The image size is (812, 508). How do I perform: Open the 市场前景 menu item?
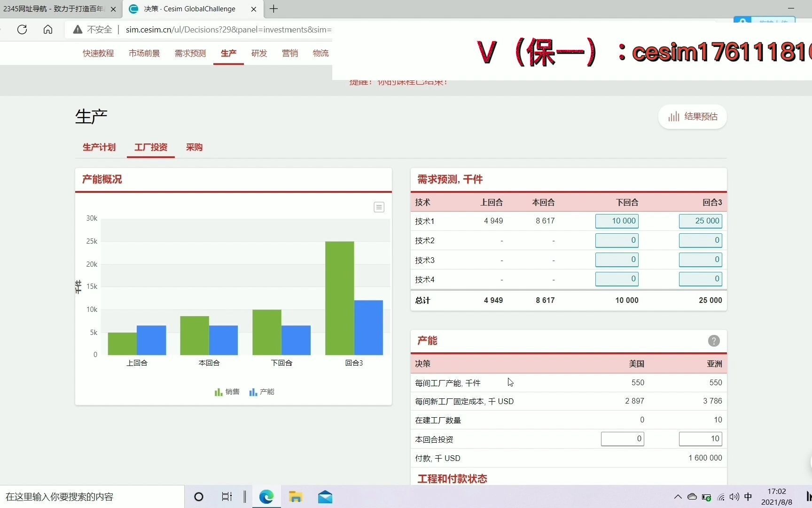[144, 53]
